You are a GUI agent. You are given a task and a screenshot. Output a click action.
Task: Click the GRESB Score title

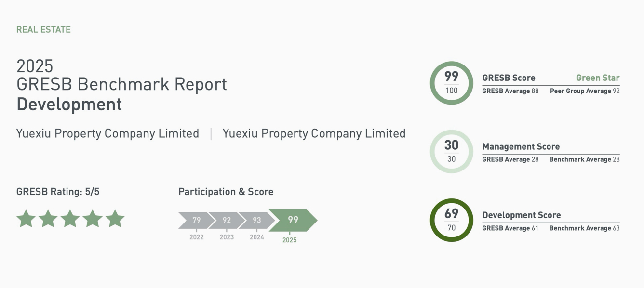pyautogui.click(x=509, y=78)
